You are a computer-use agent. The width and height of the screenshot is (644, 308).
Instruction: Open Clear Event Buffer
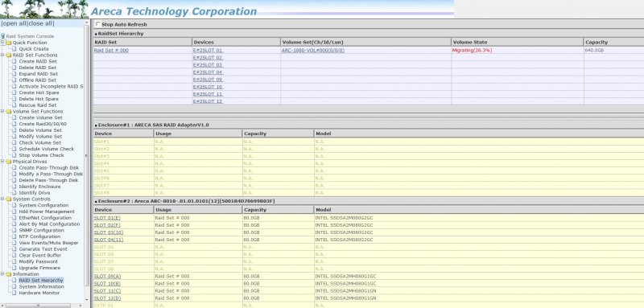(x=39, y=255)
